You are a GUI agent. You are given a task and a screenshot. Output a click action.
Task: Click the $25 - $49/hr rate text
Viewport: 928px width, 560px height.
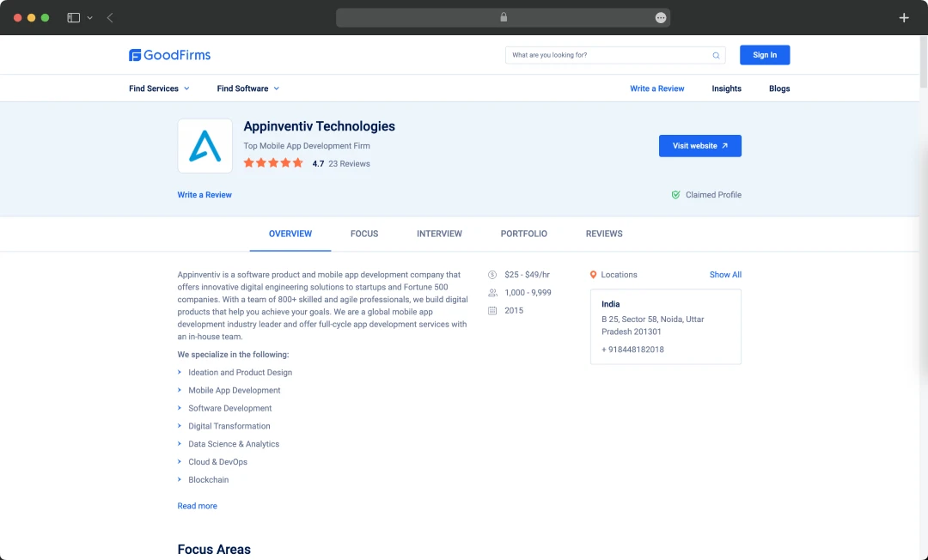coord(528,274)
